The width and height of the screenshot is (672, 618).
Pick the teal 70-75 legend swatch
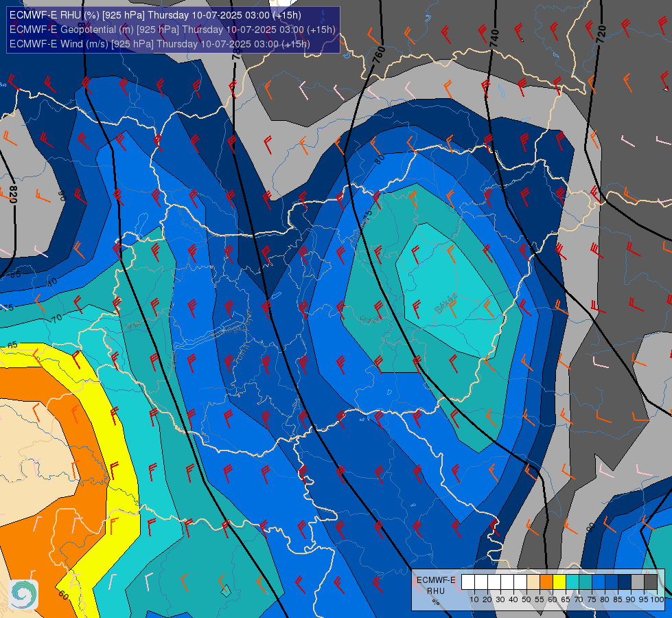click(586, 582)
